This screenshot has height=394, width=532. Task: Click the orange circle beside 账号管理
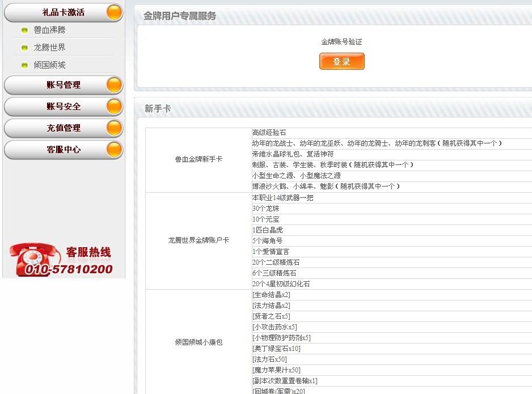coord(114,85)
